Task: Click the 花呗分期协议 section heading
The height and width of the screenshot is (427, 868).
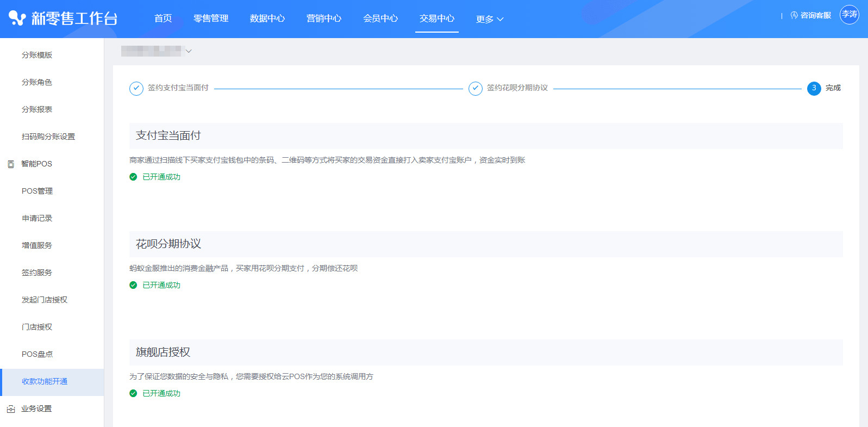Action: point(168,244)
